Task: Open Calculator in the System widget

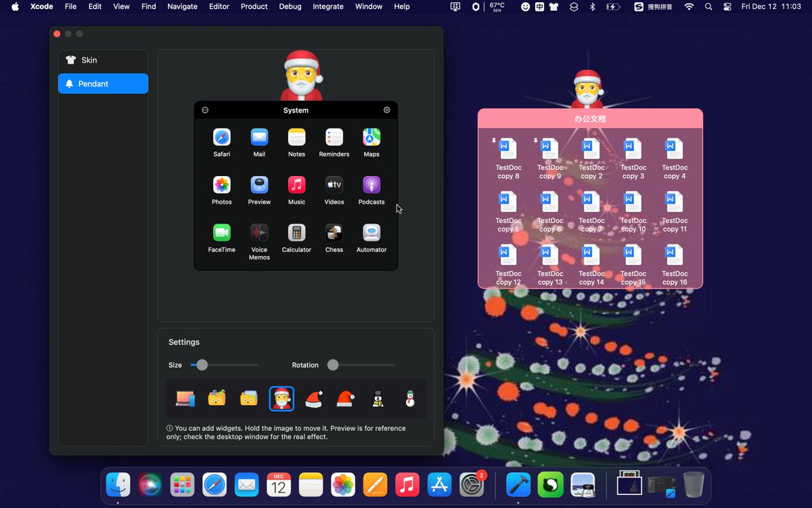Action: tap(296, 233)
